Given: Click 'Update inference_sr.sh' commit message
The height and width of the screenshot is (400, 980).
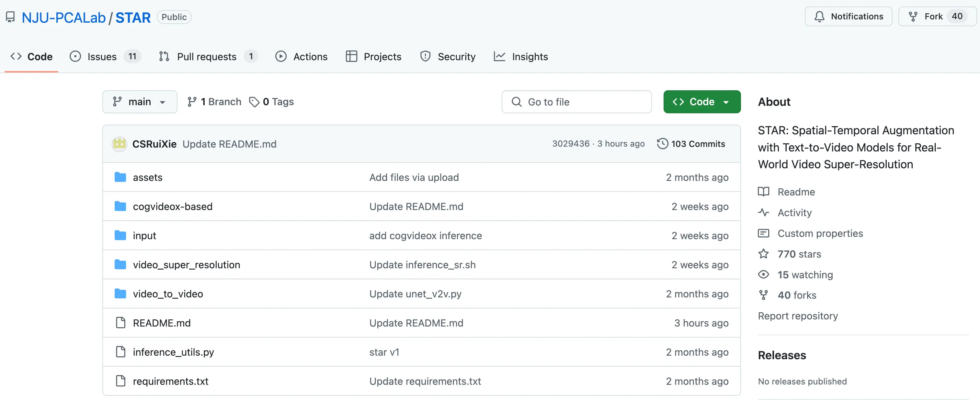Looking at the screenshot, I should point(422,264).
